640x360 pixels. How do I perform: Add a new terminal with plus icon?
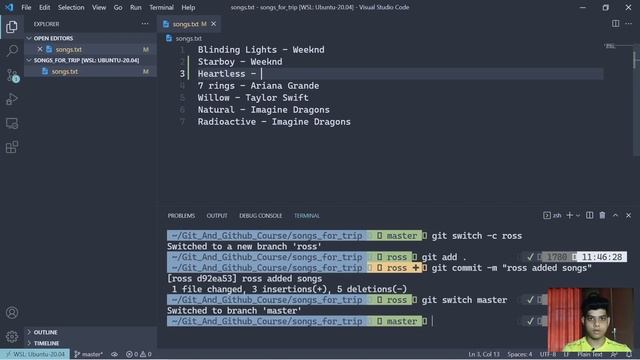click(569, 216)
